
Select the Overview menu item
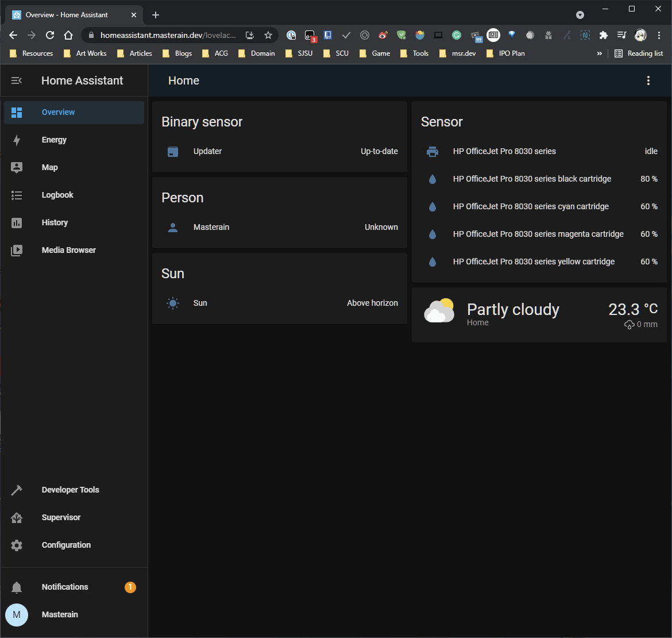click(x=59, y=113)
